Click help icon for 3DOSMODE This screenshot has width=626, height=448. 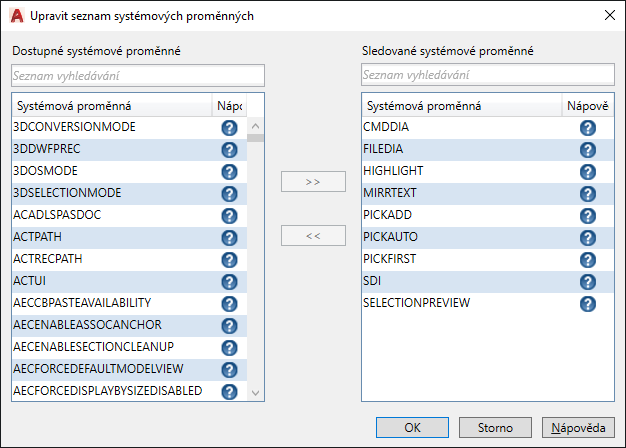tap(228, 172)
